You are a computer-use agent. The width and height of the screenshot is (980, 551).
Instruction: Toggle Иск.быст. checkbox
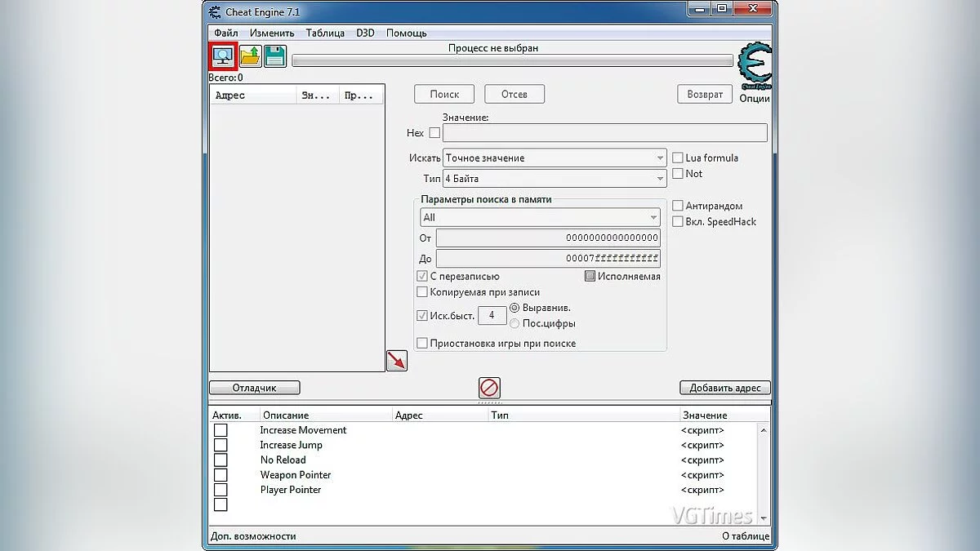pyautogui.click(x=422, y=315)
